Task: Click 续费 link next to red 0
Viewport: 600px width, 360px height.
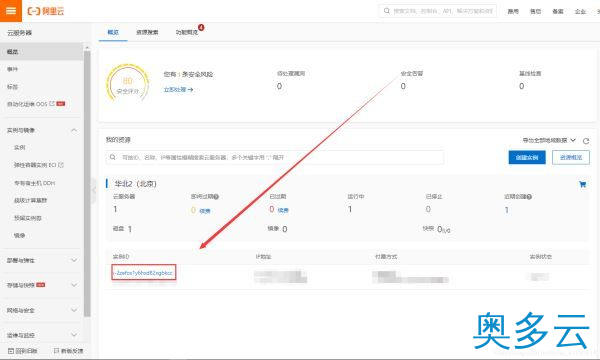Action: pos(283,210)
